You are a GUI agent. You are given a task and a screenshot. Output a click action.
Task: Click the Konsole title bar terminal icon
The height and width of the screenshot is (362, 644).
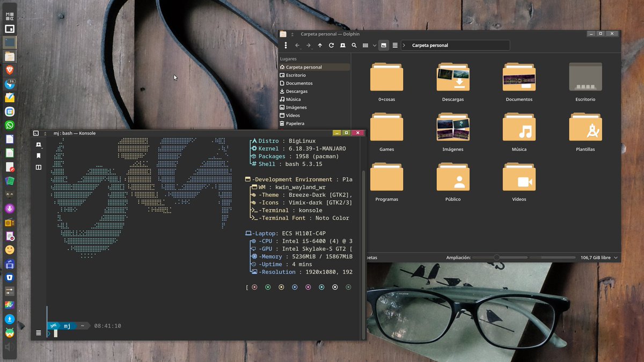coord(36,133)
